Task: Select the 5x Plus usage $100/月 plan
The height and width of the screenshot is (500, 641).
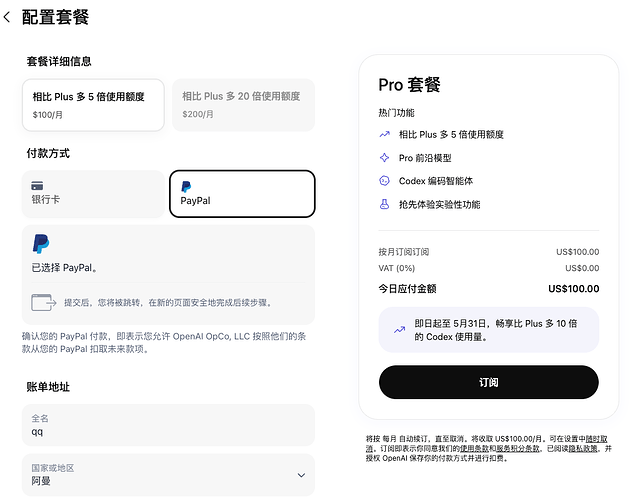Action: [x=93, y=105]
